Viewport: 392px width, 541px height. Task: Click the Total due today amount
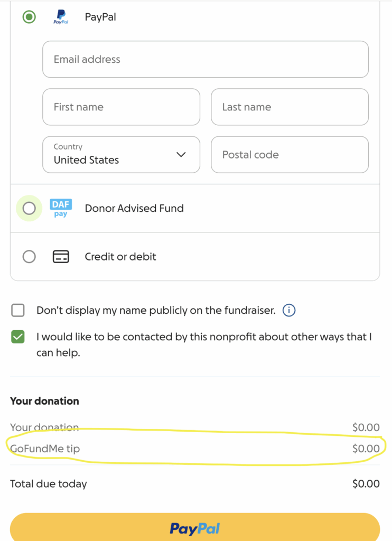tap(366, 483)
